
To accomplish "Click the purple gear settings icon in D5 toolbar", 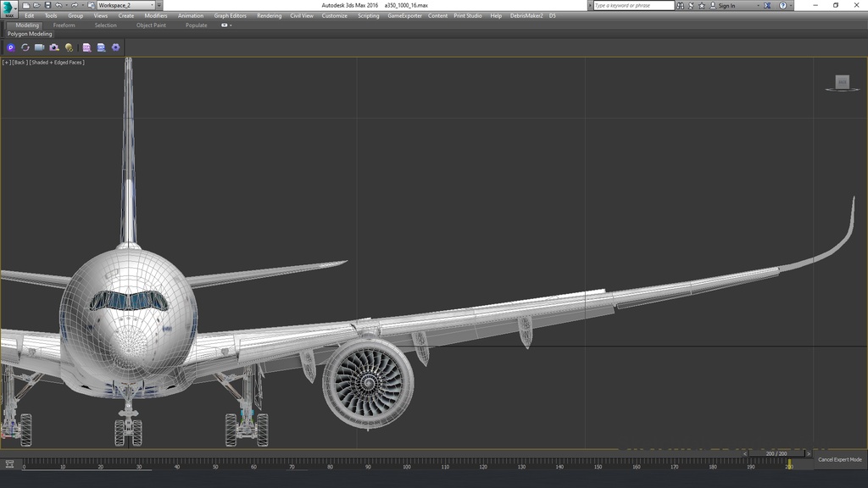I will pyautogui.click(x=116, y=47).
